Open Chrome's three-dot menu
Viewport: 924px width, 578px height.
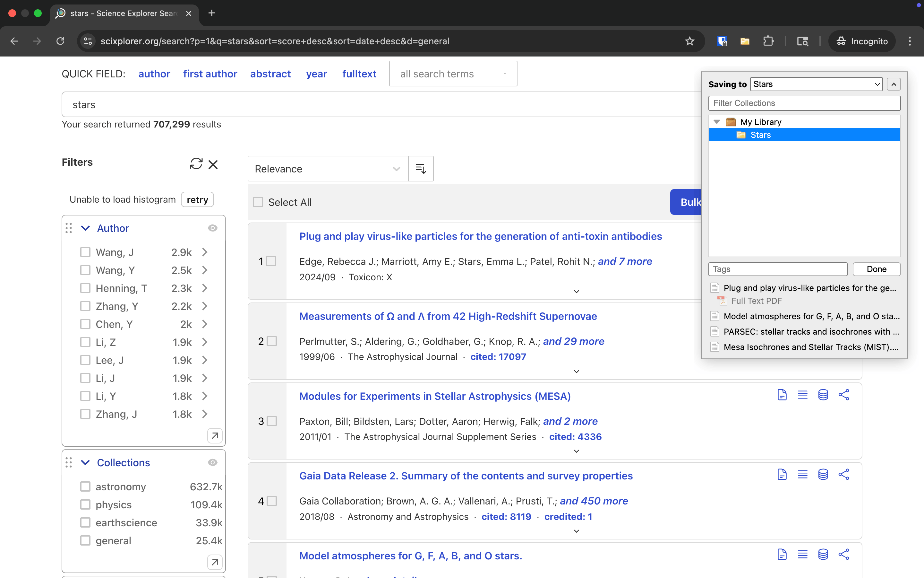pos(910,41)
